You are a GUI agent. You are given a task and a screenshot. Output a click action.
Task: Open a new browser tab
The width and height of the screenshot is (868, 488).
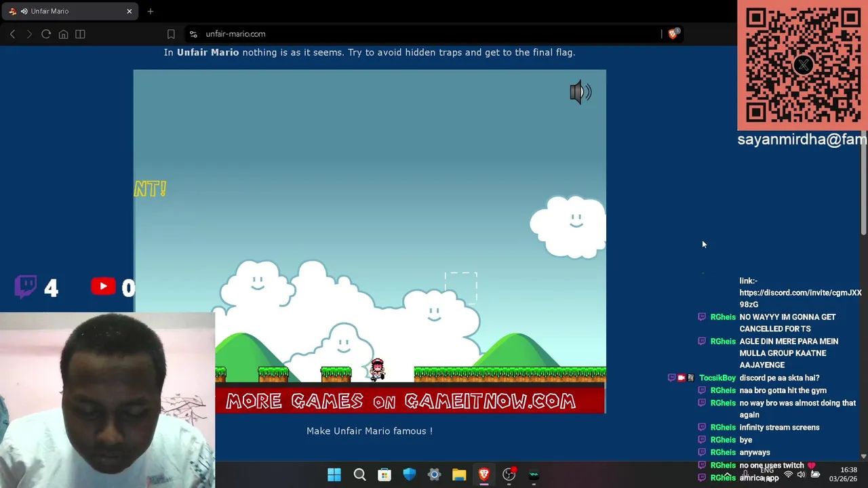click(151, 11)
